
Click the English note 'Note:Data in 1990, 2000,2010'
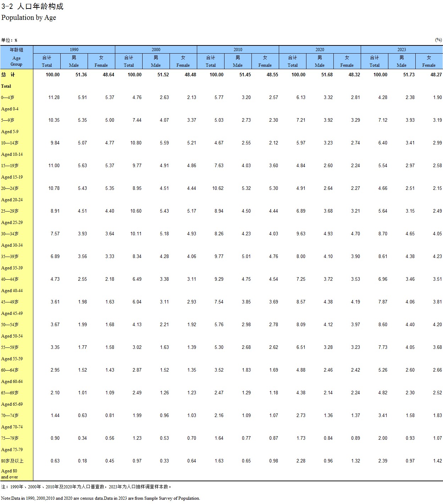pos(100,498)
